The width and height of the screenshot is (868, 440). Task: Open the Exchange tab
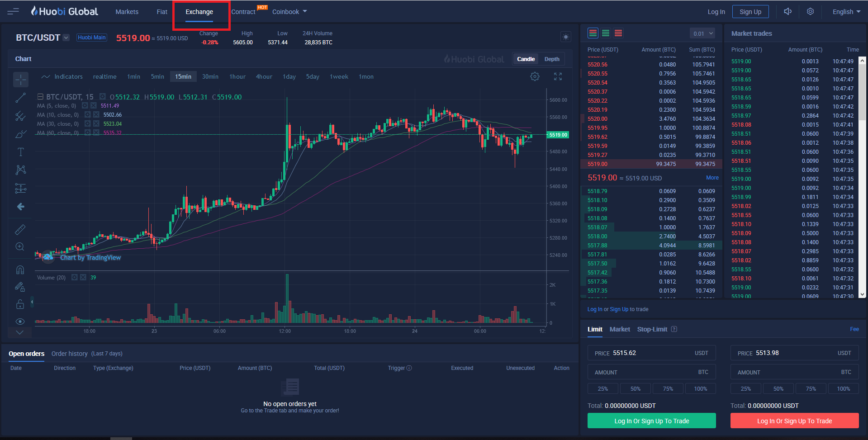(x=199, y=12)
